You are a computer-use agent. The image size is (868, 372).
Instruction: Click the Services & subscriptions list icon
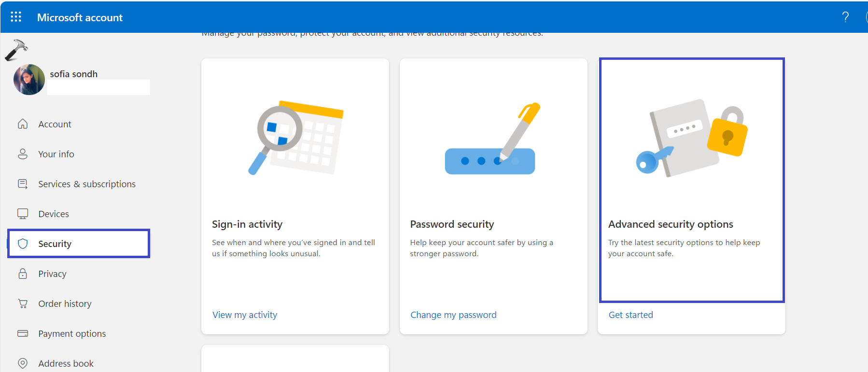tap(23, 184)
